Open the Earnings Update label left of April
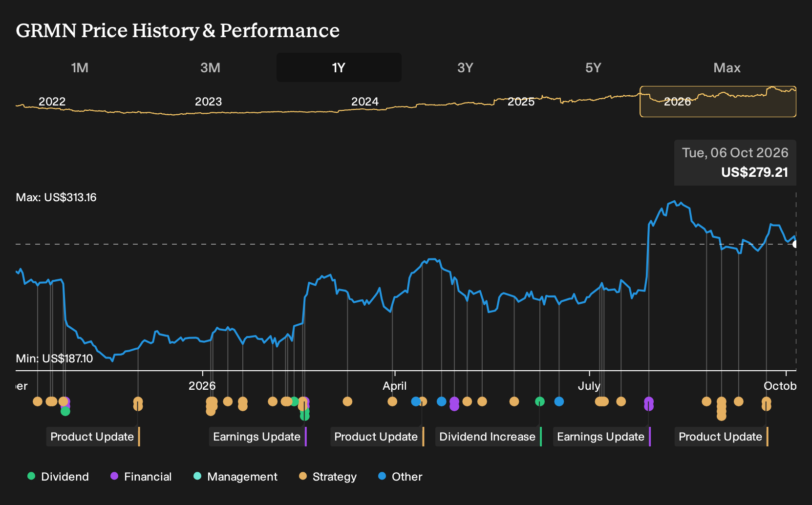Screen dimensions: 812x505 [x=258, y=437]
